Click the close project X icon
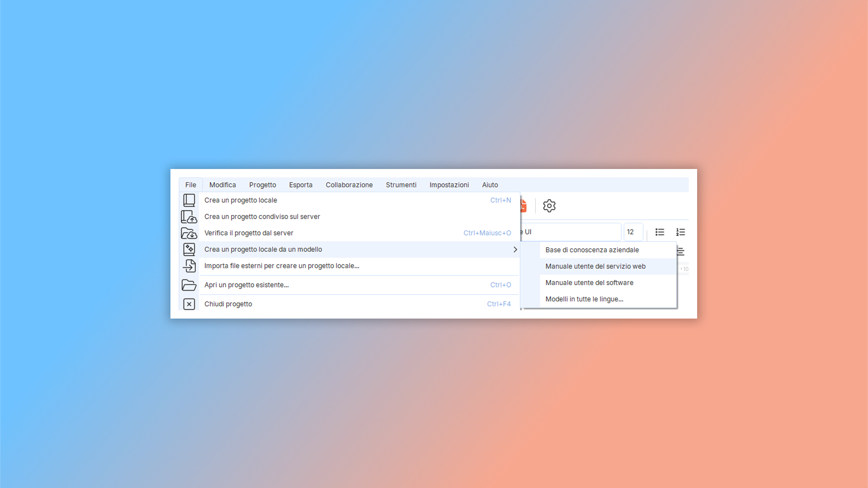This screenshot has width=868, height=488. (189, 304)
